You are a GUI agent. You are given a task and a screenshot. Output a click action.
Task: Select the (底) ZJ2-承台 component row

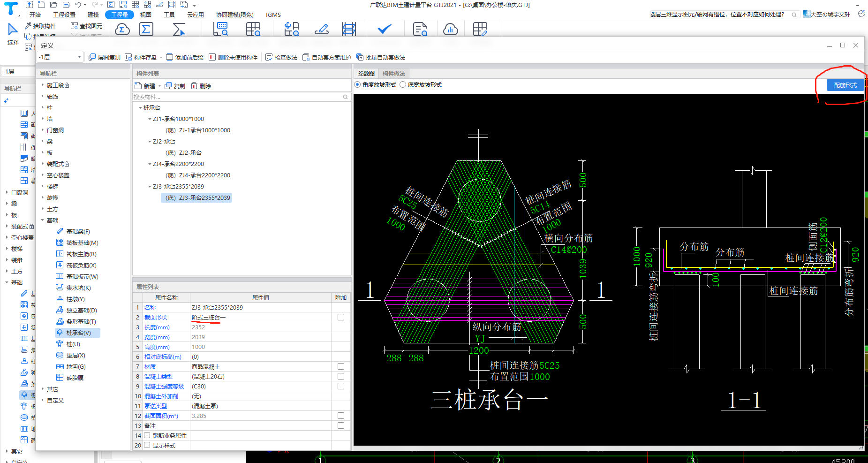click(183, 152)
